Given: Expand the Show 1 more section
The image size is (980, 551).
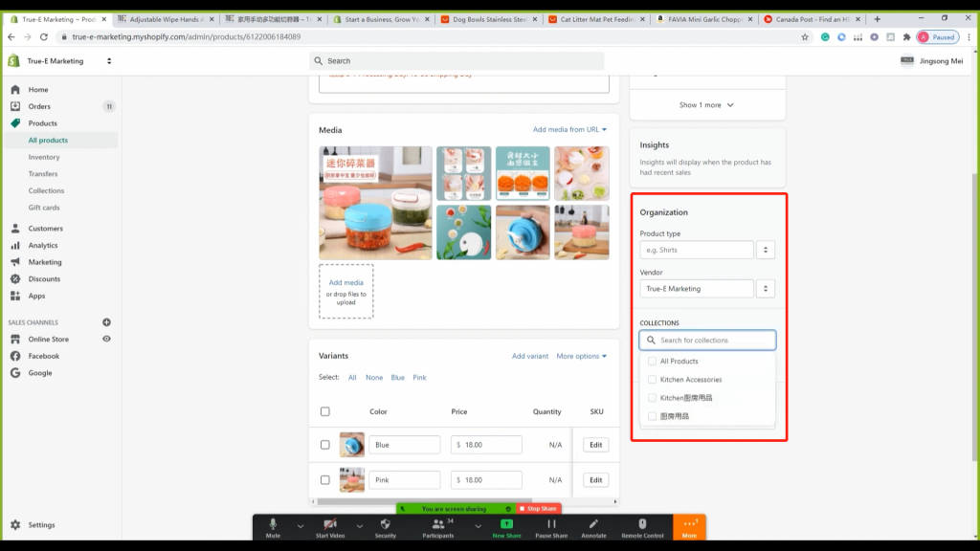Looking at the screenshot, I should point(706,105).
